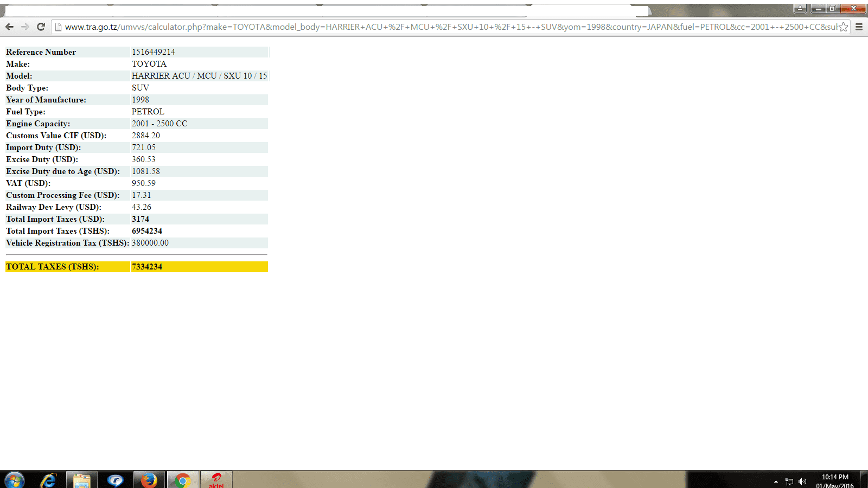The image size is (868, 488).
Task: Select excise duty due to age 1081.58
Action: pyautogui.click(x=146, y=171)
